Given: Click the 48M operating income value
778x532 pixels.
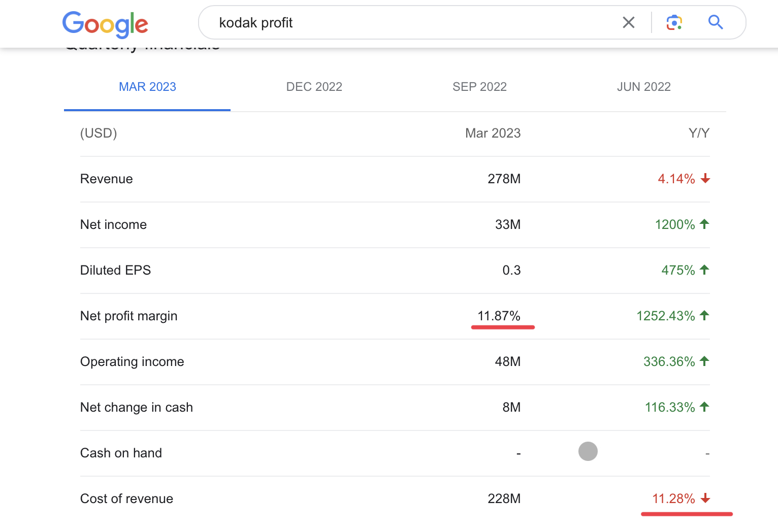Looking at the screenshot, I should click(508, 361).
